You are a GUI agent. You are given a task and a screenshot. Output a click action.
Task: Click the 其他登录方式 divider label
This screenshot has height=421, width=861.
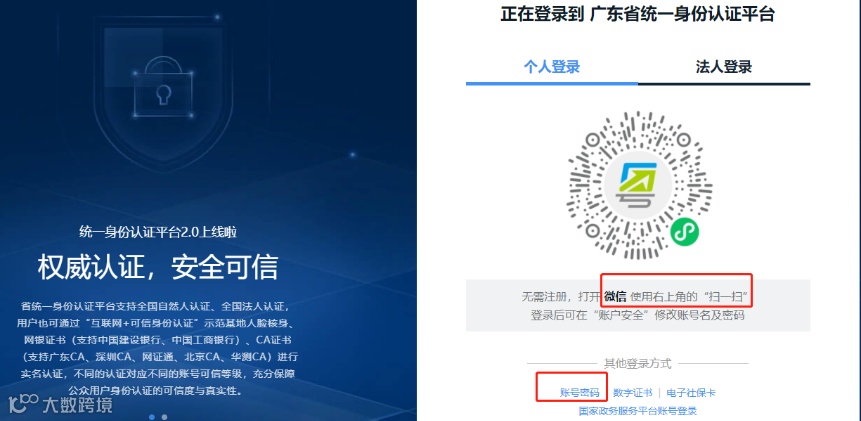[x=638, y=363]
